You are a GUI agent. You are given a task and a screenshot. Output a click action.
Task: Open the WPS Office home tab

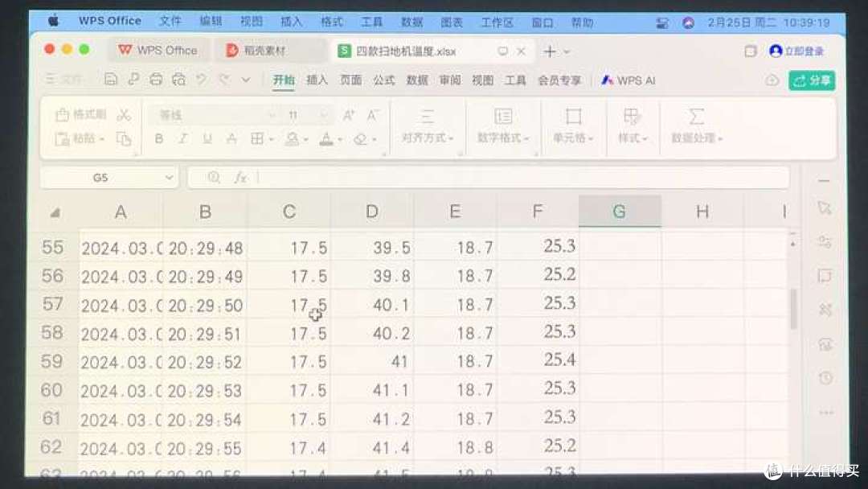pos(158,51)
